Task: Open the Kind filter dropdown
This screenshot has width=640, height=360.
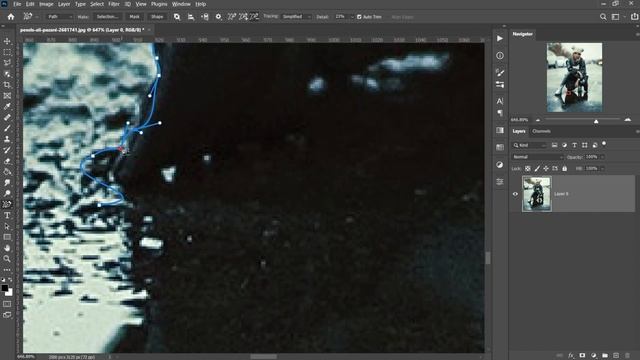Action: point(529,145)
